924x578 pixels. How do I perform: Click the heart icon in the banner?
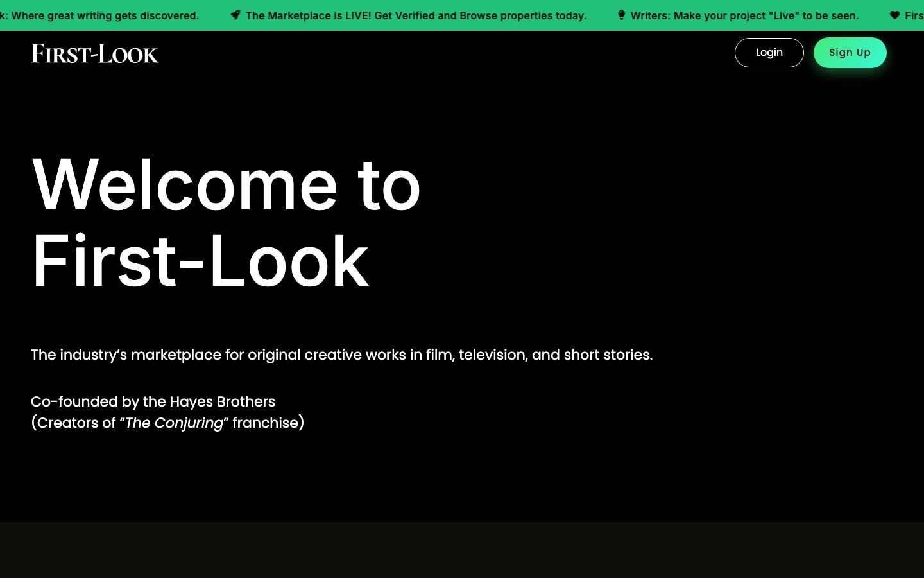point(894,15)
